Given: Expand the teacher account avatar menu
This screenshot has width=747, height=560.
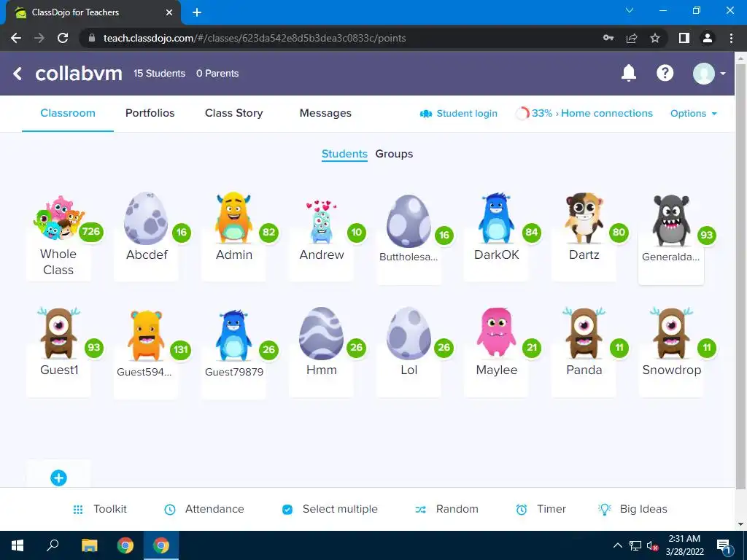Looking at the screenshot, I should (x=709, y=74).
